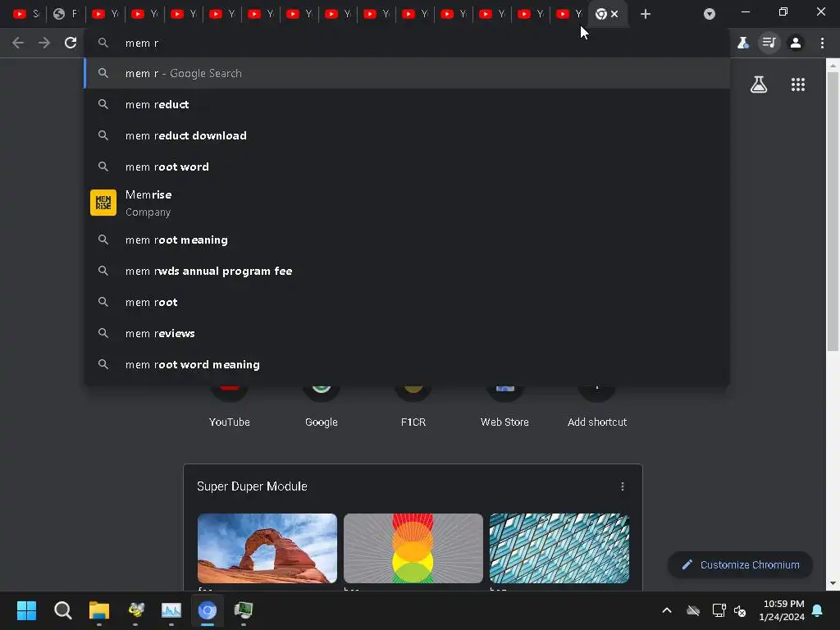Open the teal glass pattern thumbnail
Image resolution: width=840 pixels, height=630 pixels.
coord(559,548)
